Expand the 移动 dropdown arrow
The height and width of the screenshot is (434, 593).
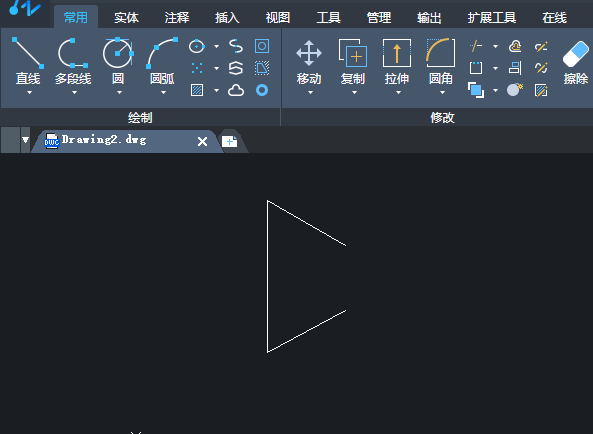pyautogui.click(x=310, y=93)
